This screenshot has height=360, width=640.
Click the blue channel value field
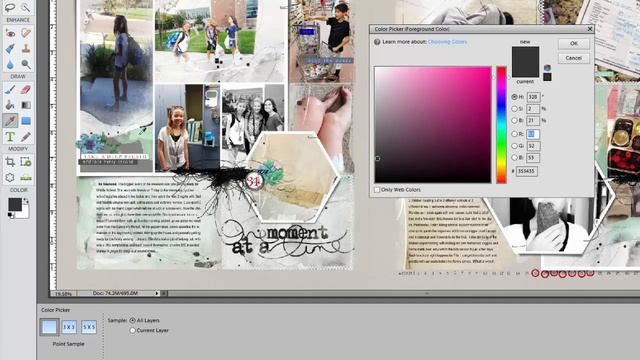(533, 158)
